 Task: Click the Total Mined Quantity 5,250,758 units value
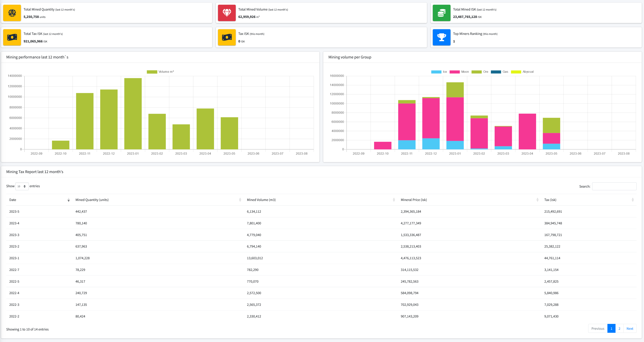point(35,17)
